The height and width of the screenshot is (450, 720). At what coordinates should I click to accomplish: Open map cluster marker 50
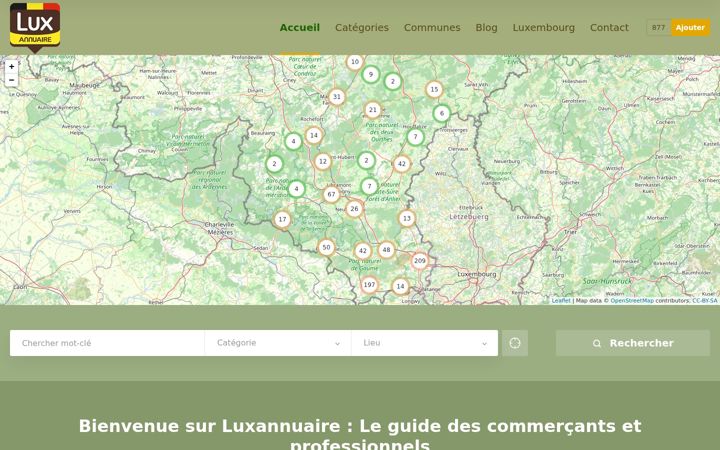pos(326,247)
